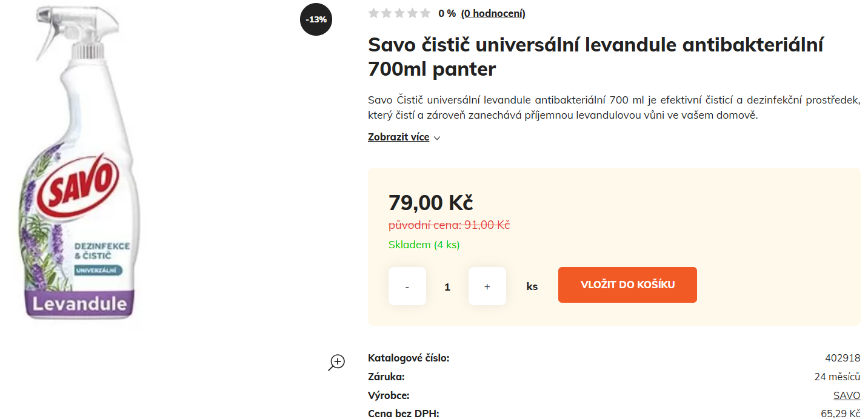
Task: Click the -13% discount badge
Action: [316, 19]
